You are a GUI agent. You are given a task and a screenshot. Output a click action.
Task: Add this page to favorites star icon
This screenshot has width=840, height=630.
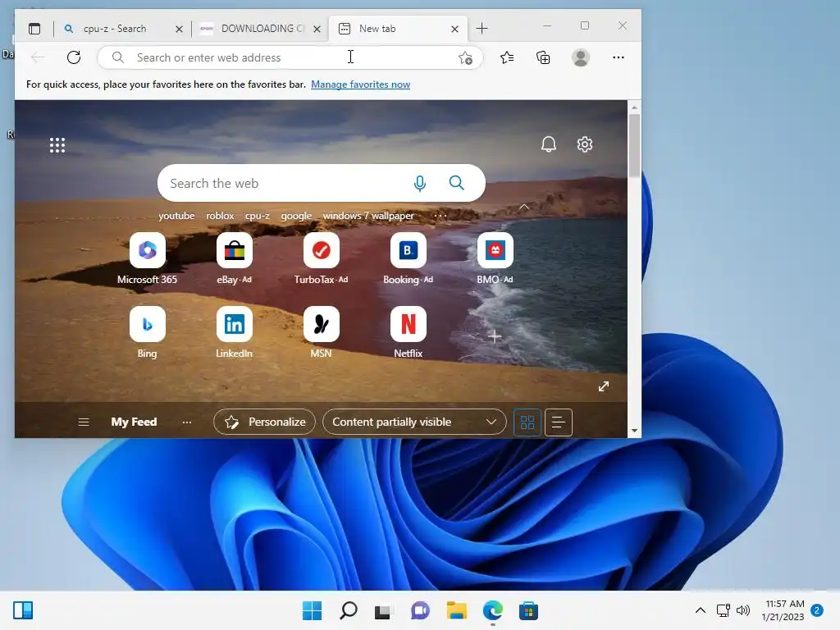click(465, 58)
